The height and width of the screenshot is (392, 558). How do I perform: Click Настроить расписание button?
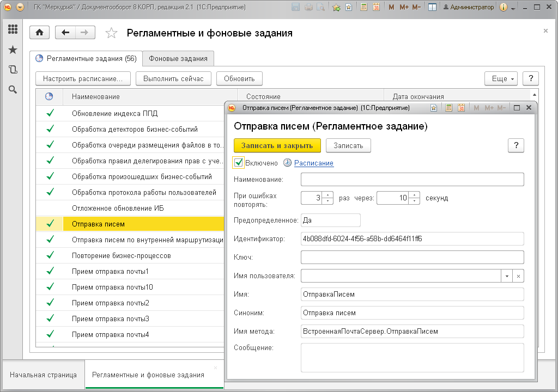tap(83, 78)
